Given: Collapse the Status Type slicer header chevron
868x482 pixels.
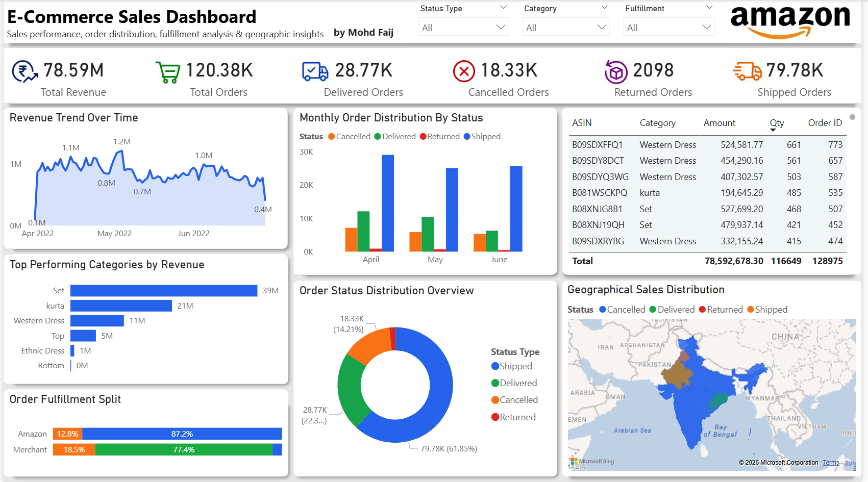Looking at the screenshot, I should click(x=503, y=8).
